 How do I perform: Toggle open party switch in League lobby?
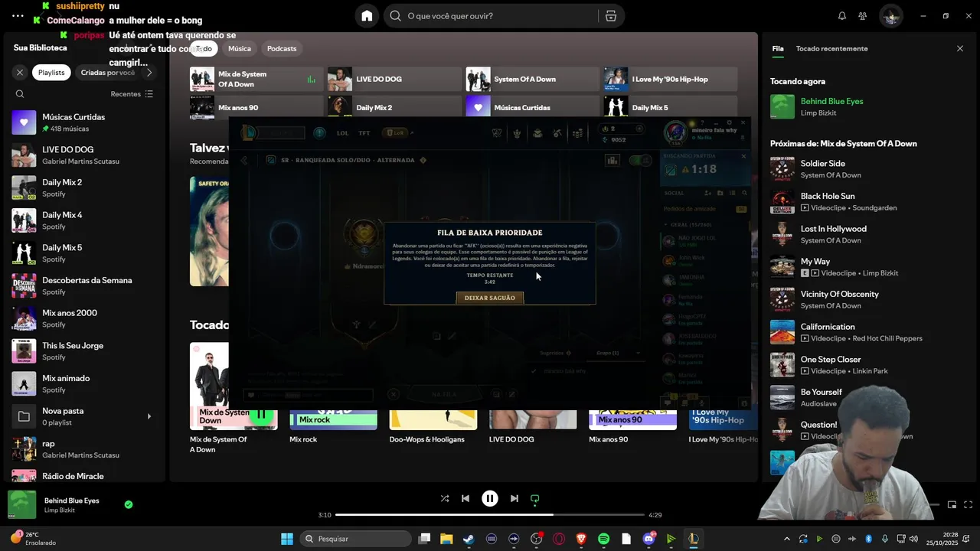(x=639, y=160)
